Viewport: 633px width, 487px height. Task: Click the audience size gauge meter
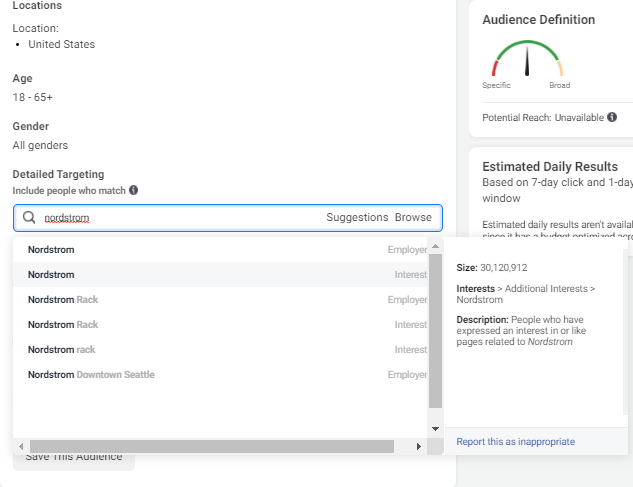tap(527, 59)
